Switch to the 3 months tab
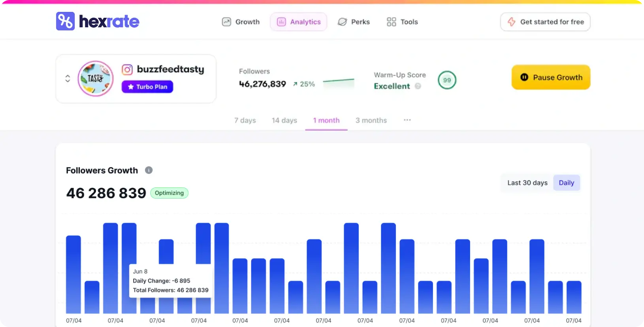This screenshot has height=327, width=644. click(x=371, y=120)
